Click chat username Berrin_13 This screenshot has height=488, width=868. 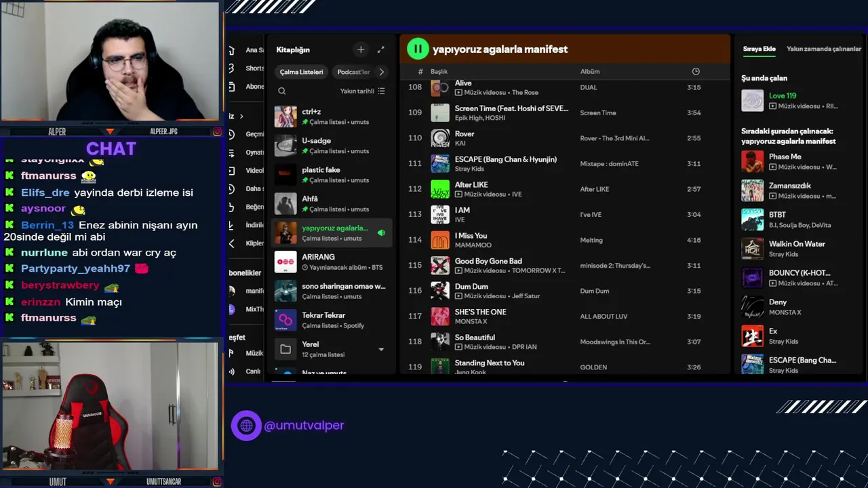tap(47, 225)
